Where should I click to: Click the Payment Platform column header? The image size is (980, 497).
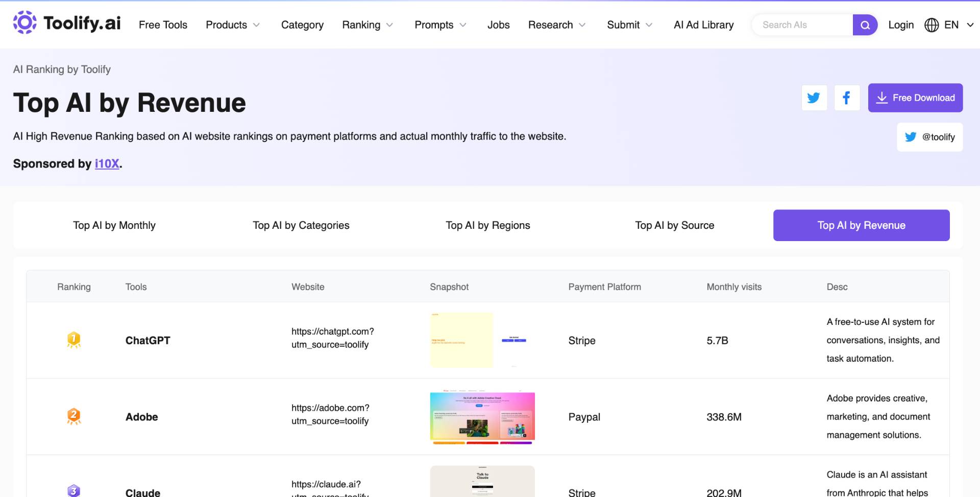click(x=605, y=287)
